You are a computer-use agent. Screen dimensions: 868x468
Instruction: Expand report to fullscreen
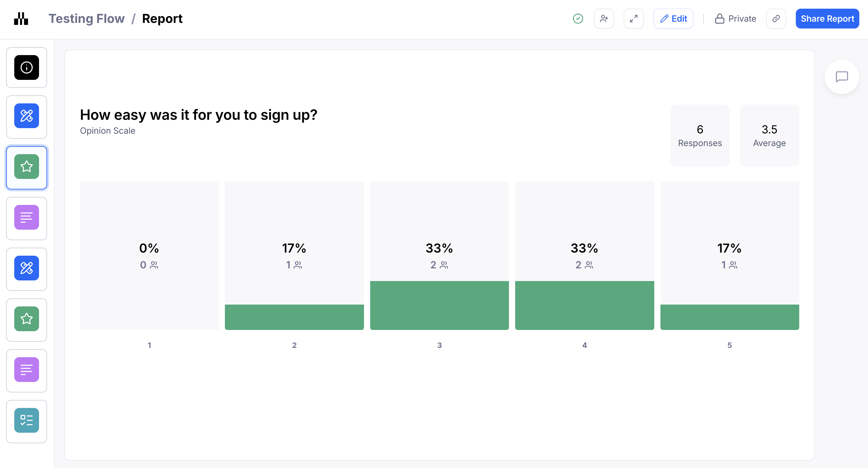tap(633, 19)
